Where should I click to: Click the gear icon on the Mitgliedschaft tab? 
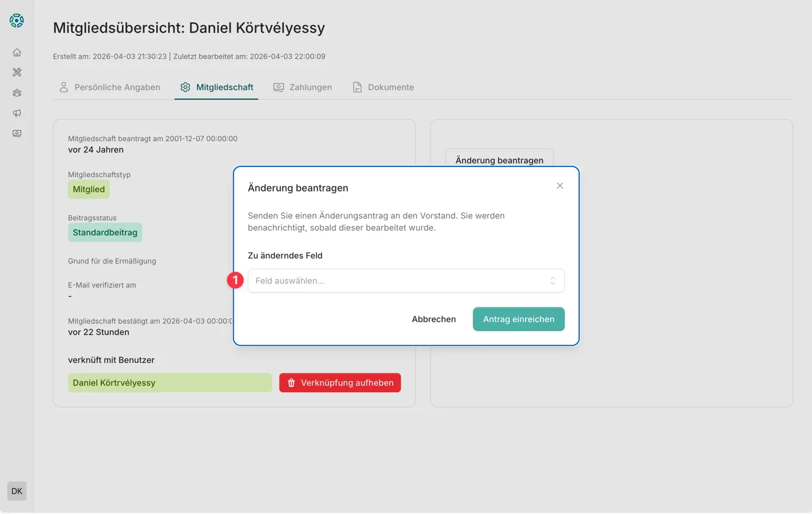point(186,86)
